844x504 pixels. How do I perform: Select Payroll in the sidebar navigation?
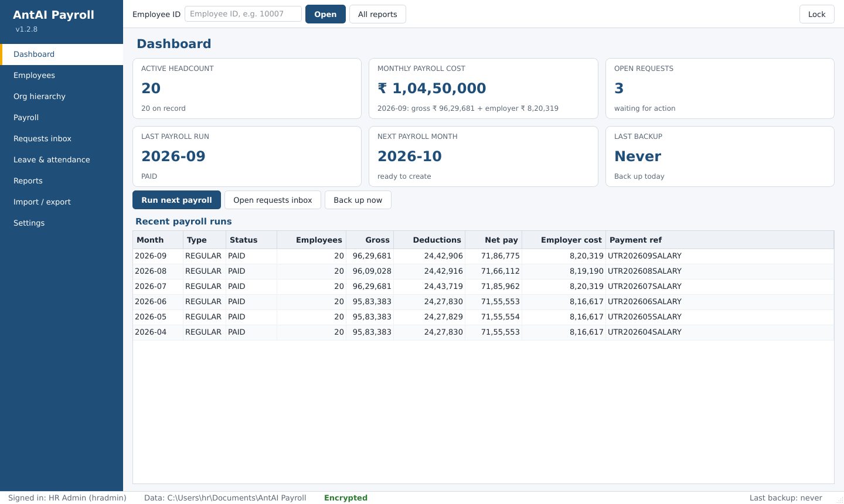(62, 118)
